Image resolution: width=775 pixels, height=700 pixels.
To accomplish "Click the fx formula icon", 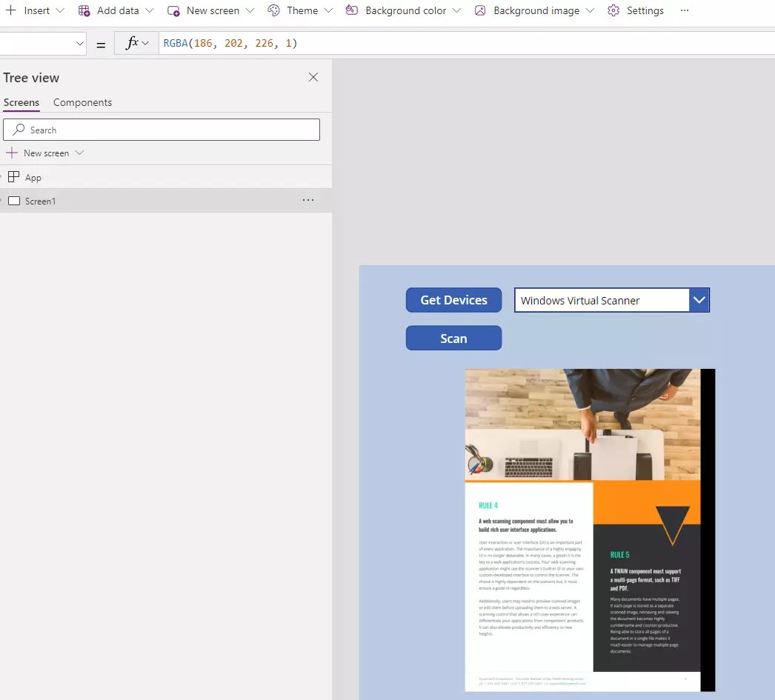I will (x=132, y=42).
